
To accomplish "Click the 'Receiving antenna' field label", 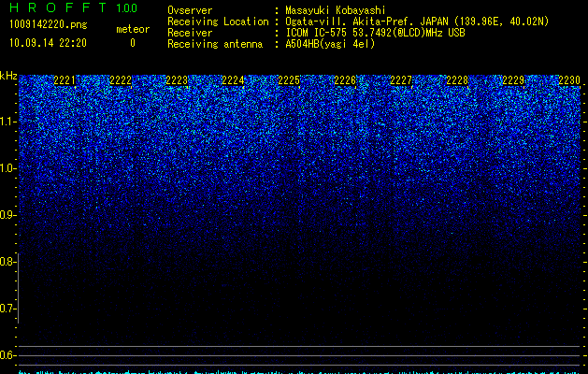I will tap(215, 44).
